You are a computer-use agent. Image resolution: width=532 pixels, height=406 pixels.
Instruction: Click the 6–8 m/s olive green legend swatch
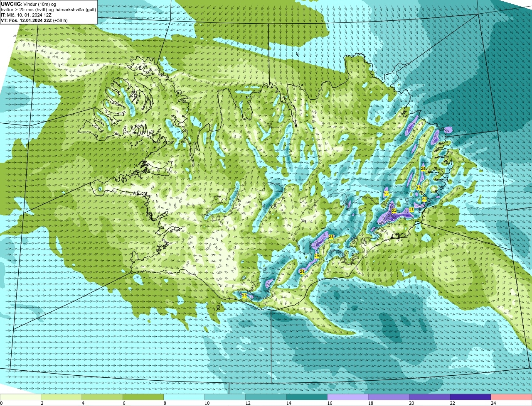[143, 397]
